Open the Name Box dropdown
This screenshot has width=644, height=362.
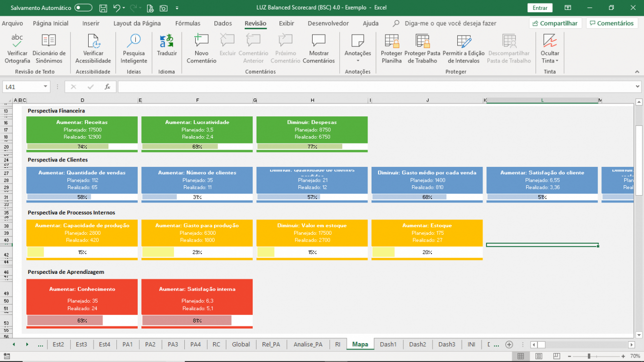[x=46, y=87]
